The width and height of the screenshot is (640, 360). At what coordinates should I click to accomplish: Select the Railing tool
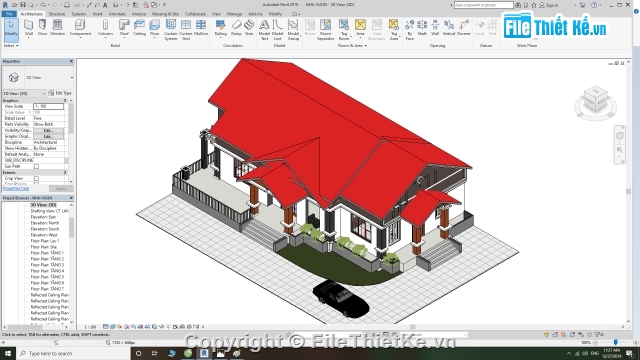[x=220, y=28]
